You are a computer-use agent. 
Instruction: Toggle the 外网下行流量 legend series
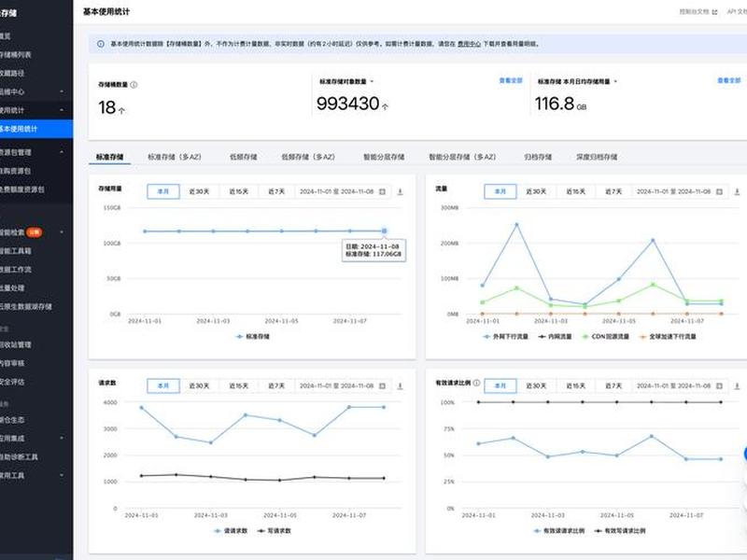click(x=505, y=336)
